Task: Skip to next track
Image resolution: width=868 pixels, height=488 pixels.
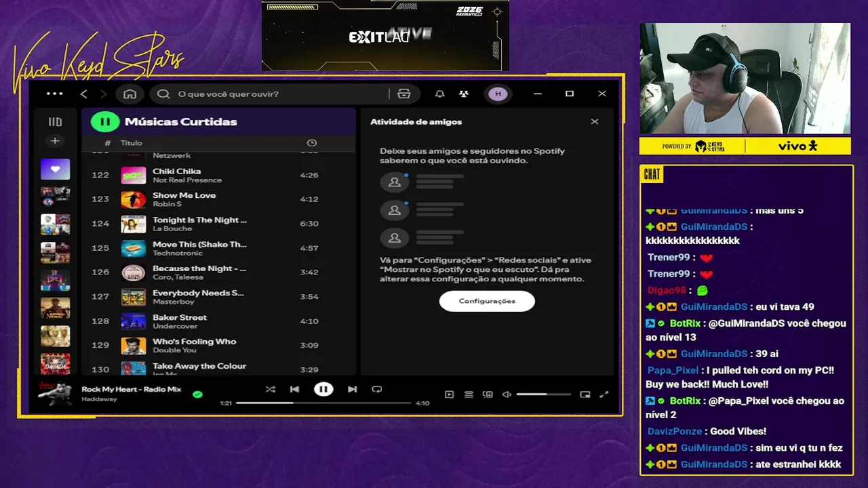Action: coord(352,389)
